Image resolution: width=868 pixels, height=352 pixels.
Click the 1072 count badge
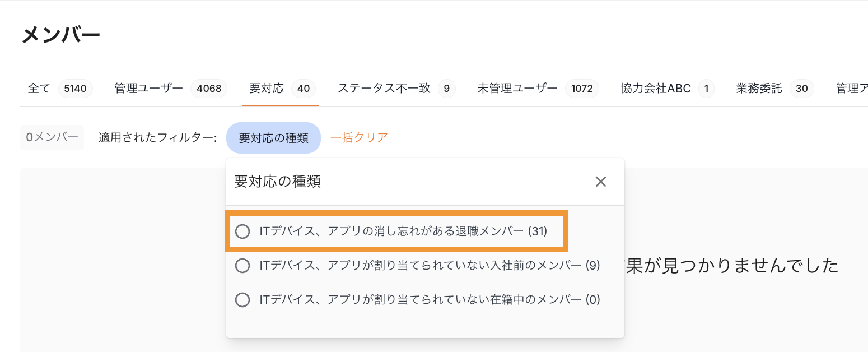click(582, 89)
